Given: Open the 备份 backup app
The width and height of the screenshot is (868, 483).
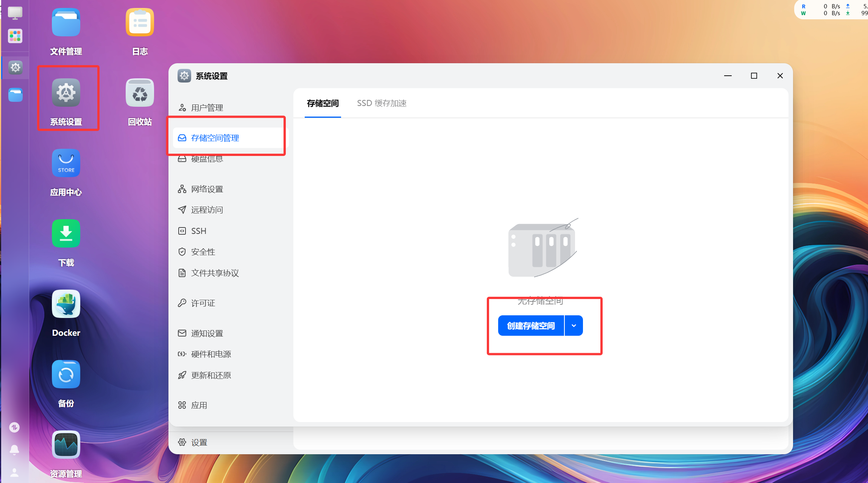Looking at the screenshot, I should (x=66, y=375).
